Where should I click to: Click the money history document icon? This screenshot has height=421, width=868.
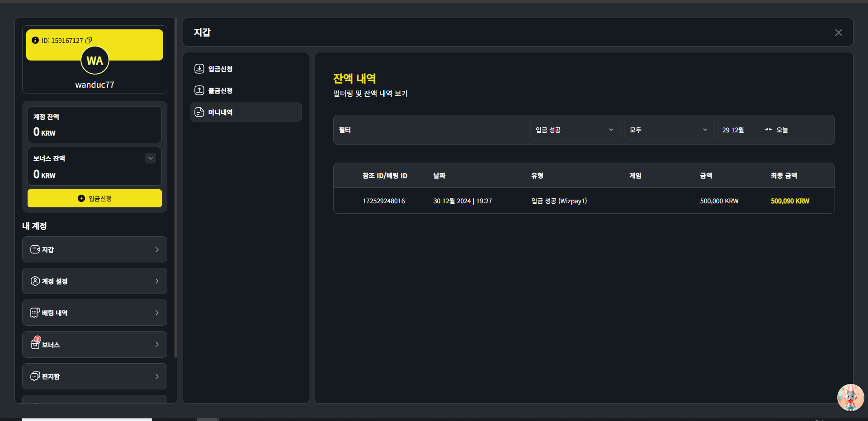pos(199,112)
